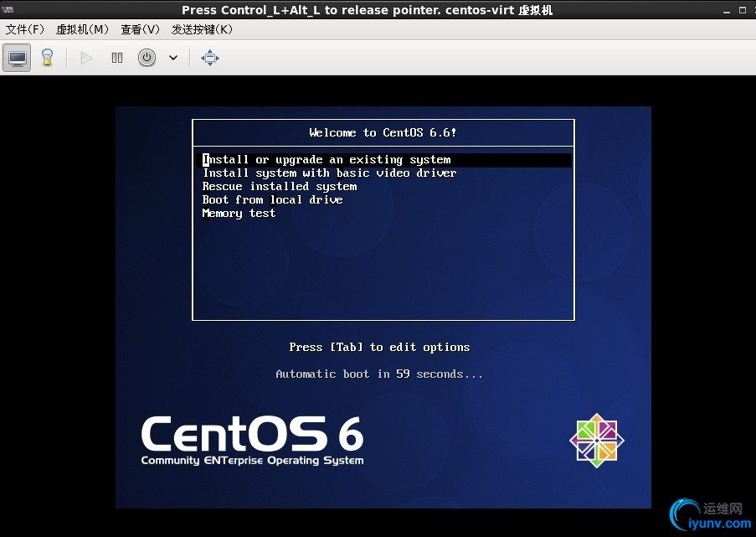Switch to fullscreen view icon
Image resolution: width=756 pixels, height=537 pixels.
[x=210, y=58]
